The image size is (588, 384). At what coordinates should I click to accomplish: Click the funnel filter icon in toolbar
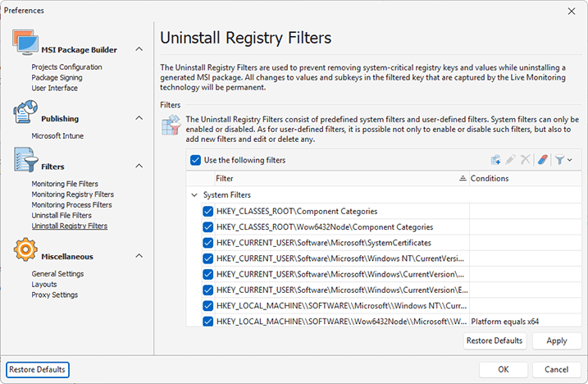[x=559, y=160]
